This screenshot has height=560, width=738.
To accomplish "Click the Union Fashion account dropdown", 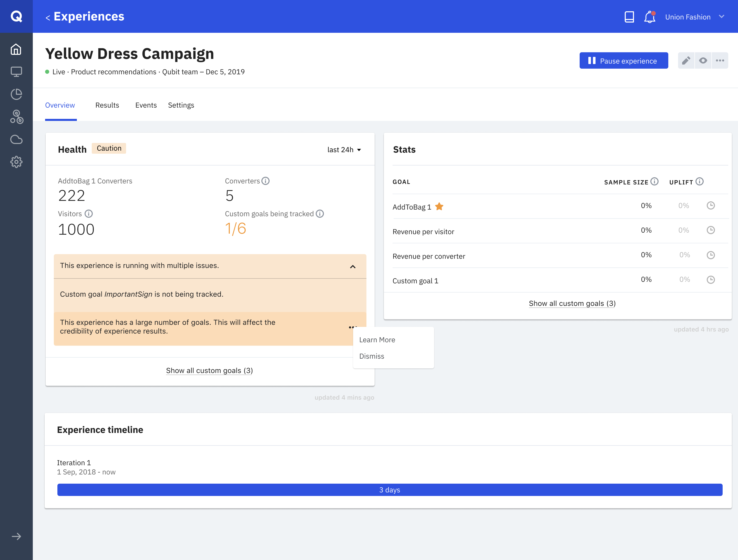I will pos(695,16).
